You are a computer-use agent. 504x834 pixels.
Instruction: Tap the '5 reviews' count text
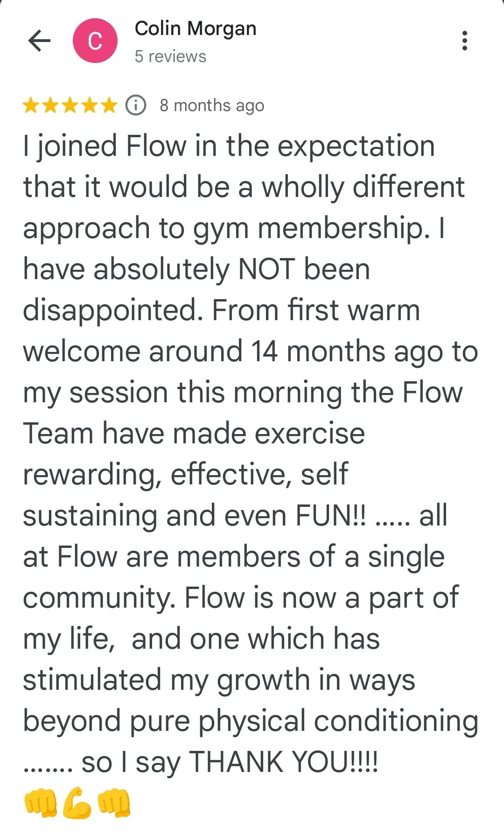click(x=170, y=56)
